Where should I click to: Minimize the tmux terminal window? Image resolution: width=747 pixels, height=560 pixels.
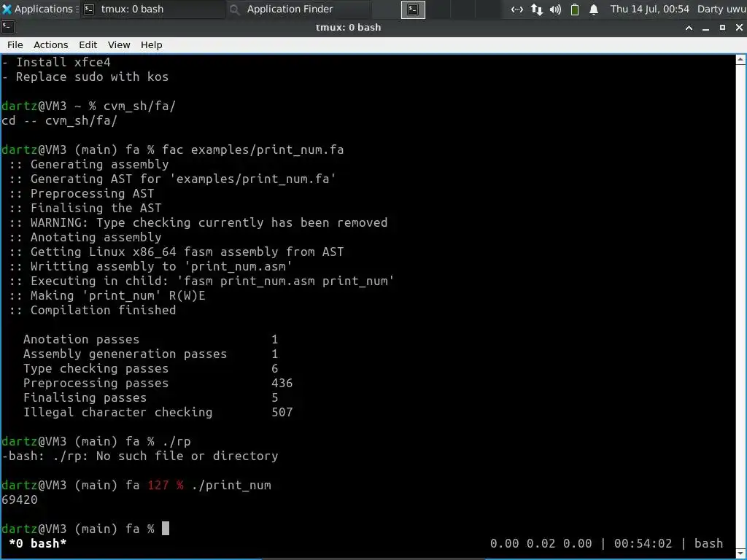click(x=705, y=28)
